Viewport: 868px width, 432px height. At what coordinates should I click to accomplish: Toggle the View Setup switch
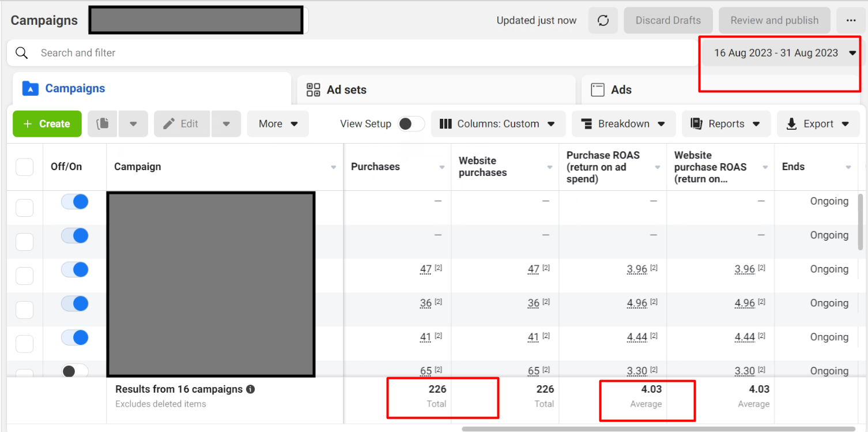(412, 124)
